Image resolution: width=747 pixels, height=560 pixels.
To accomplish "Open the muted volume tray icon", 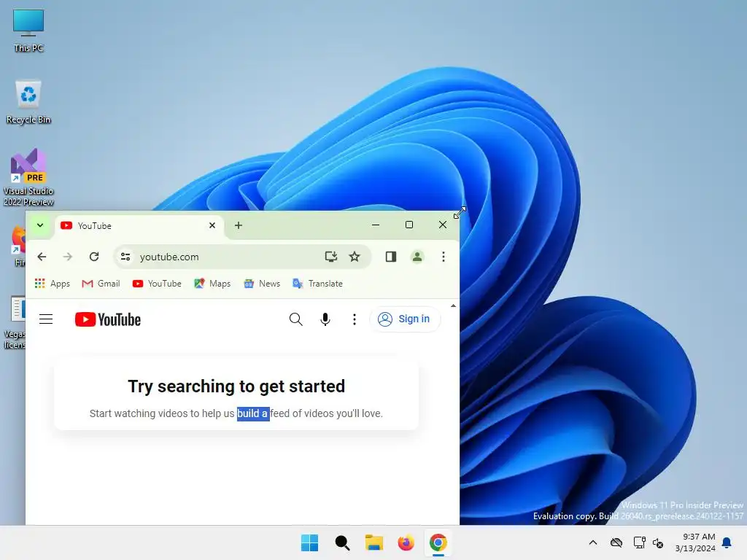I will pos(658,542).
